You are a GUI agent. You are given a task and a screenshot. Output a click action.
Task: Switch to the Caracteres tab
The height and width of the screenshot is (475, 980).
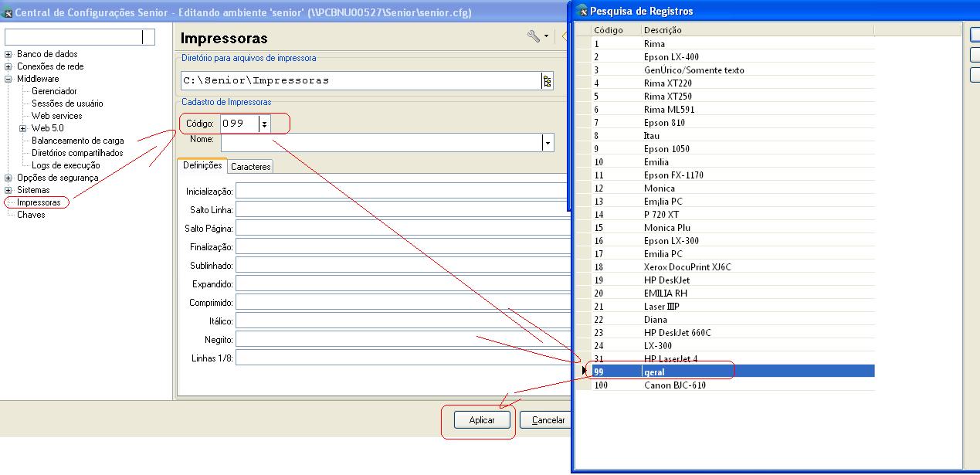point(250,167)
